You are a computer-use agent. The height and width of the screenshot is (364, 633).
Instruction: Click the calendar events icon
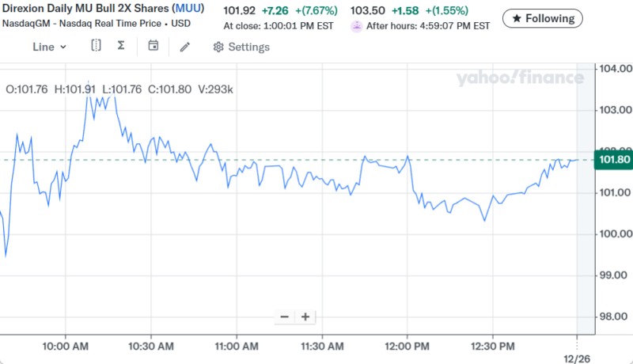(154, 46)
